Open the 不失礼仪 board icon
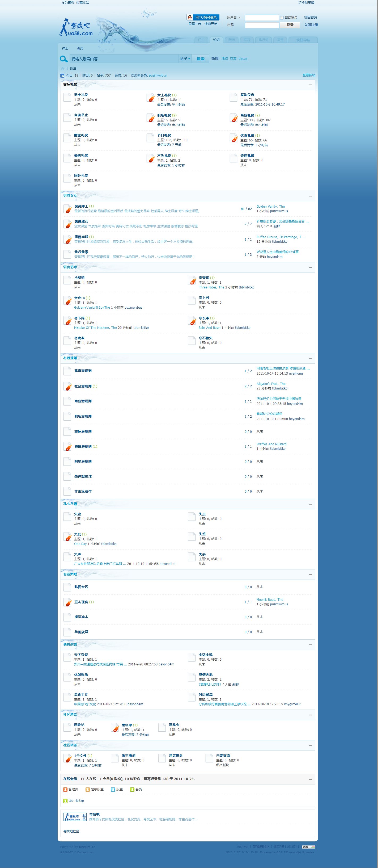378x868 pixels. (x=151, y=158)
